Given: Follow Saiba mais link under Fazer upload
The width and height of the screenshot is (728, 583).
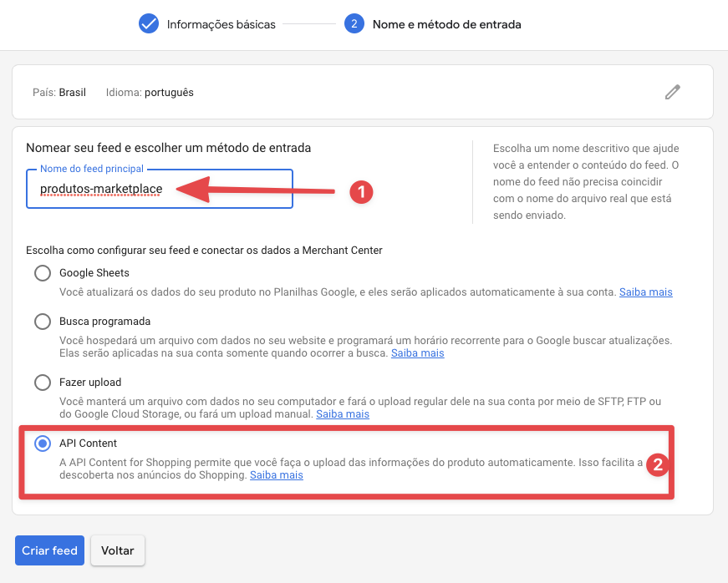Looking at the screenshot, I should 343,414.
